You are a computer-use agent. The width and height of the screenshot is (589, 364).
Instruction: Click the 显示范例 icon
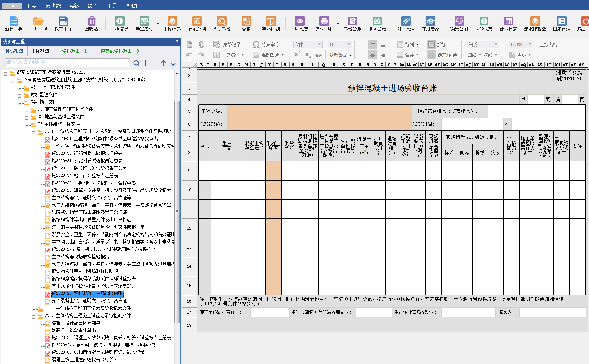point(197,24)
